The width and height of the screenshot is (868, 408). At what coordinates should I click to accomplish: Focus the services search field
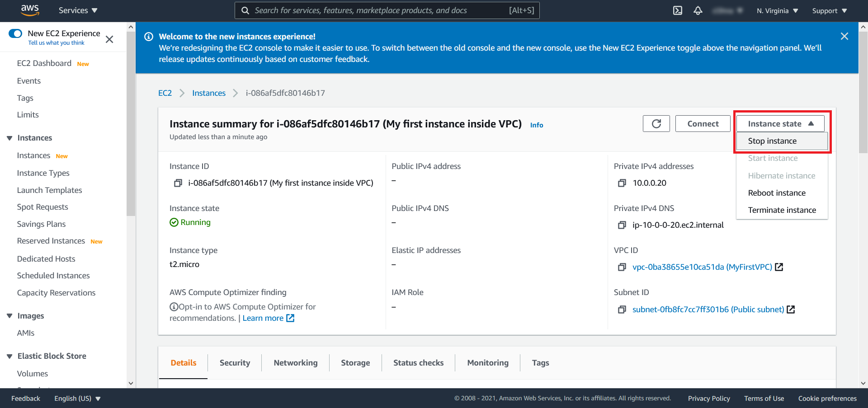click(387, 10)
